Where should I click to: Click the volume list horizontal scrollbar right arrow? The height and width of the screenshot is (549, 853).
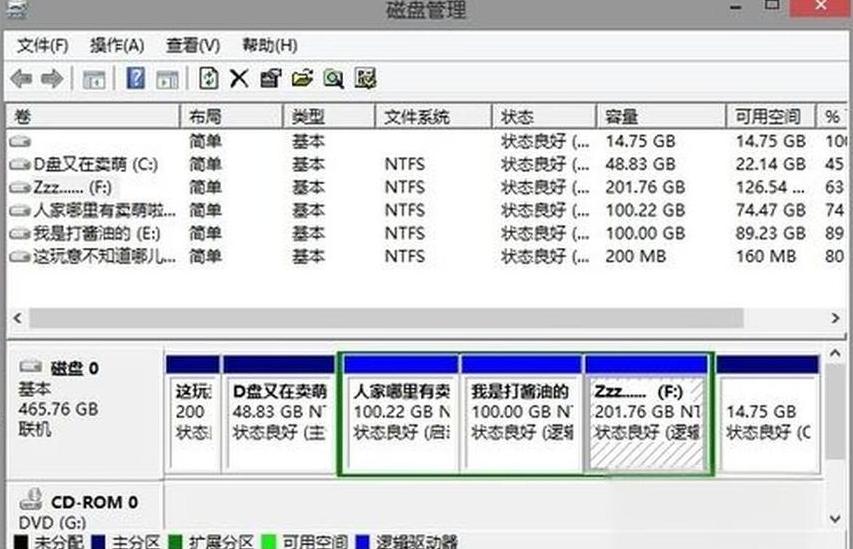click(836, 318)
